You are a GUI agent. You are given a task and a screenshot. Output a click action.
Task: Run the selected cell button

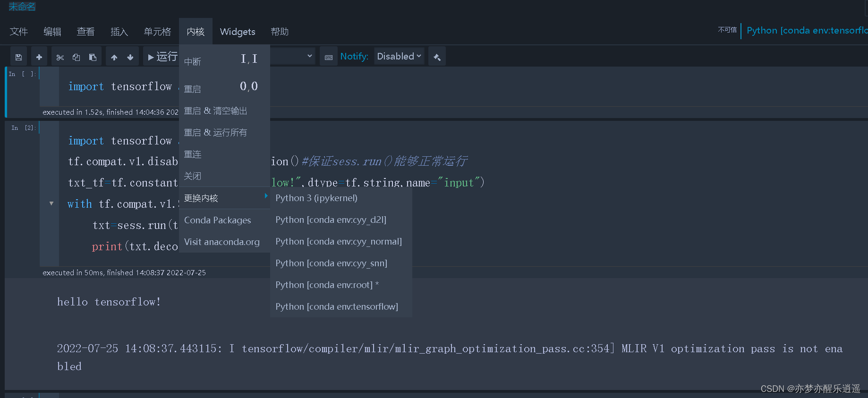162,57
